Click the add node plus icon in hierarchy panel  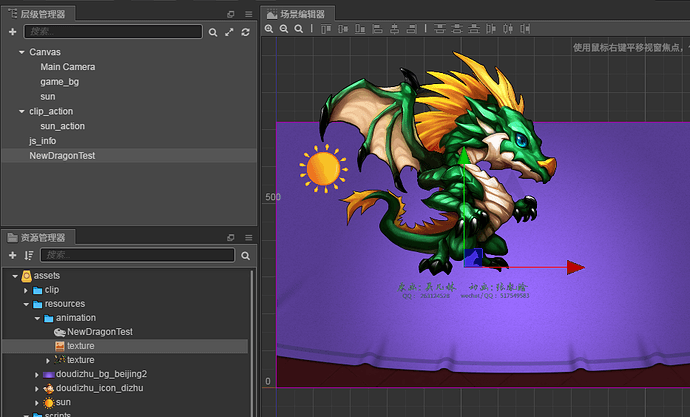(x=12, y=32)
